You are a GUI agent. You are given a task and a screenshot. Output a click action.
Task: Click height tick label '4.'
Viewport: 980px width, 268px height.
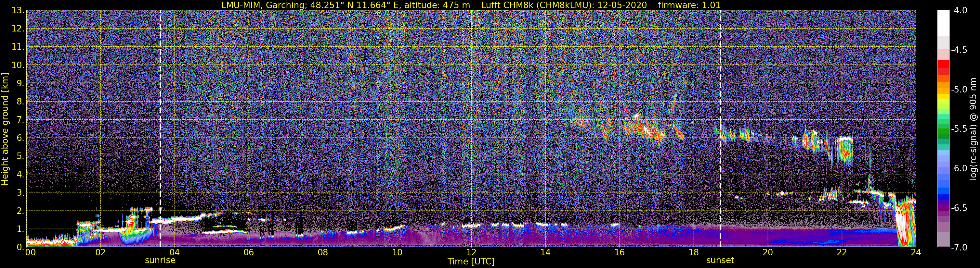click(x=20, y=175)
